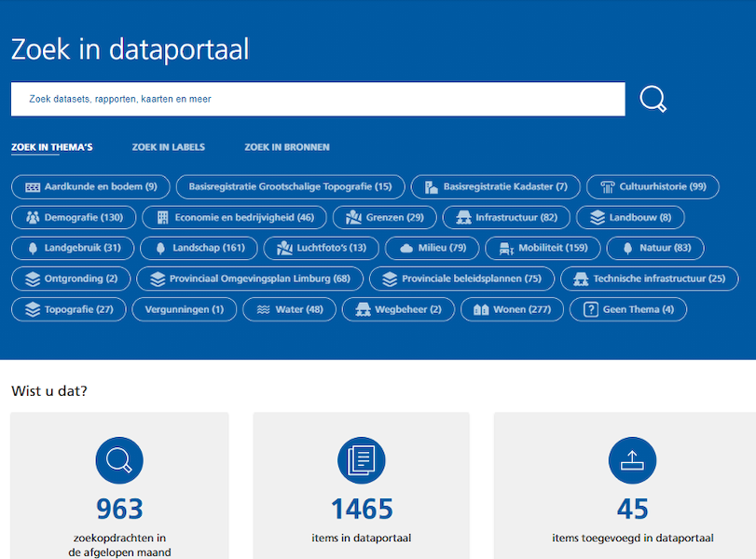Click the cloud icon on the Milieu chip
This screenshot has height=559, width=756.
click(x=407, y=248)
